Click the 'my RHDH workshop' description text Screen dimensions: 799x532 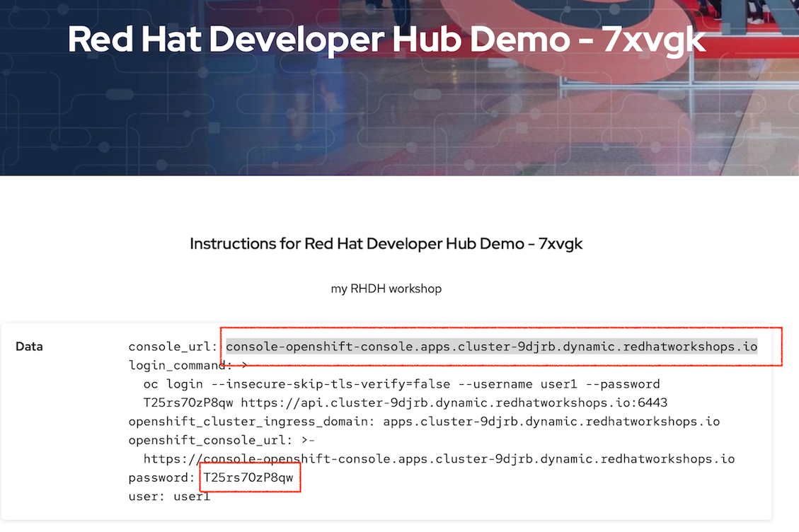click(x=386, y=289)
